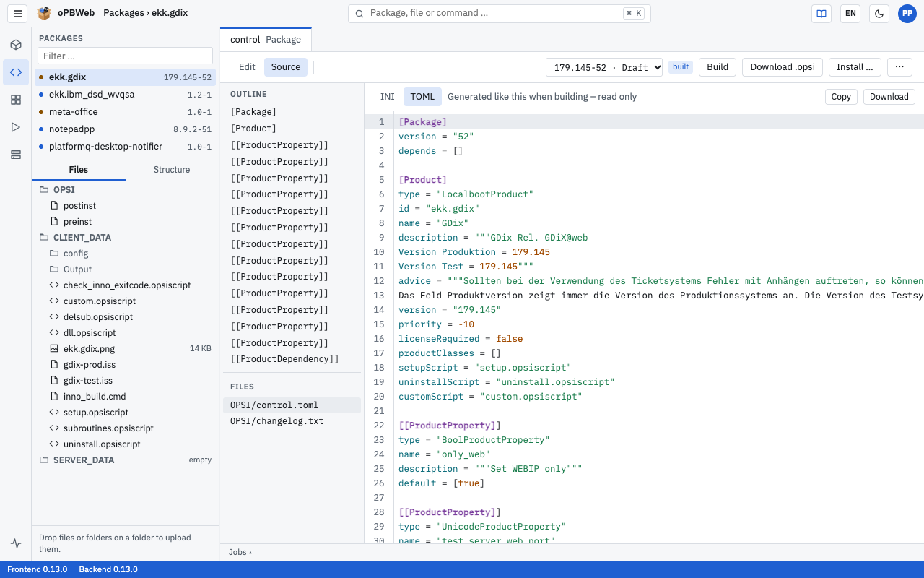Show the INI format view
This screenshot has height=578, width=924.
(x=388, y=97)
